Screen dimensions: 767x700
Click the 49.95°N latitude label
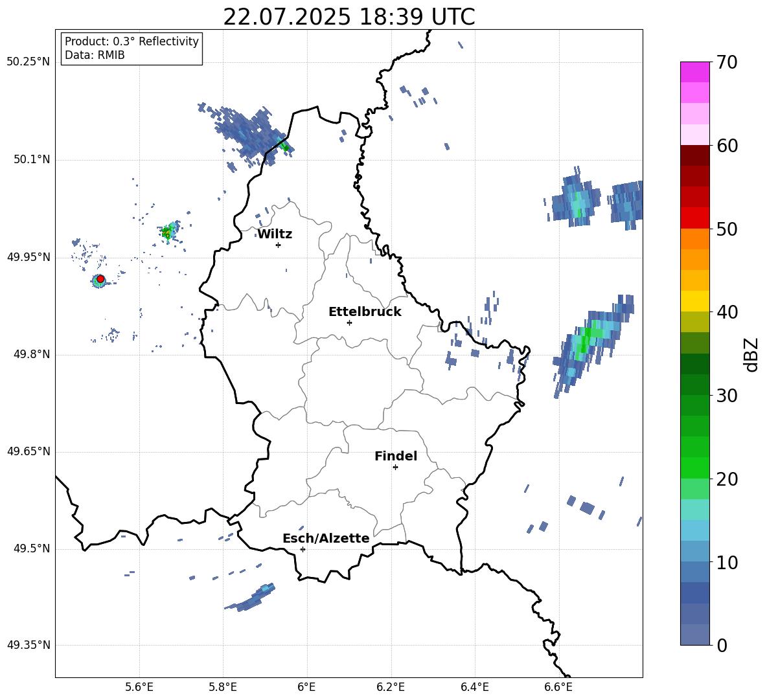tap(29, 257)
